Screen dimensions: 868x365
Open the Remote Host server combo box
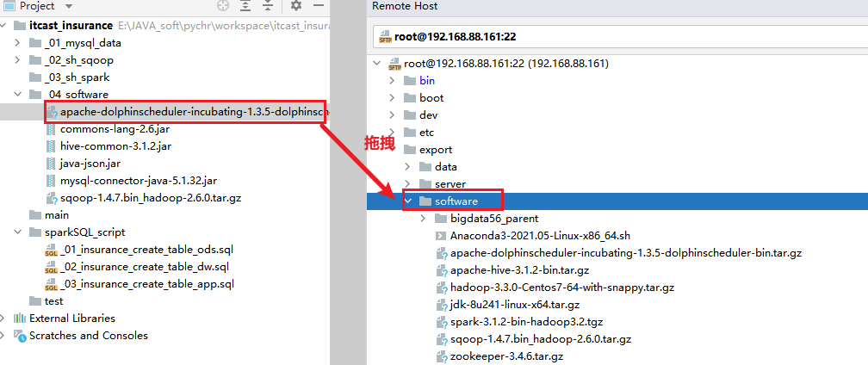point(620,38)
